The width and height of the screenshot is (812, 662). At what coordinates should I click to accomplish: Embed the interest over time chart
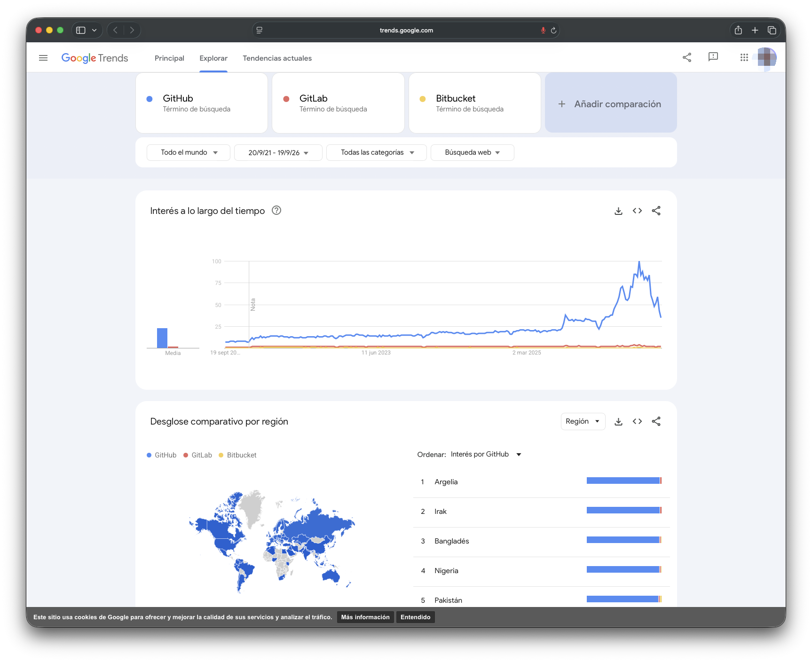pos(637,211)
